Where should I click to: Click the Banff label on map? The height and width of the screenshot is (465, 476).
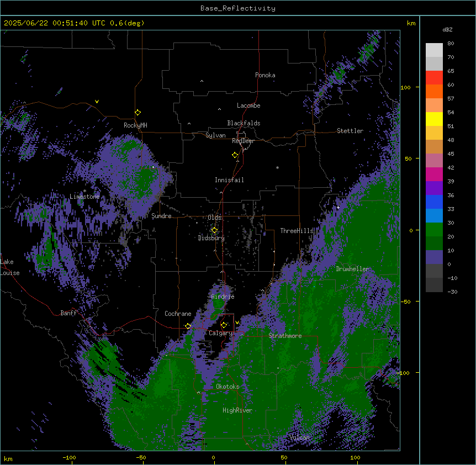tap(68, 313)
